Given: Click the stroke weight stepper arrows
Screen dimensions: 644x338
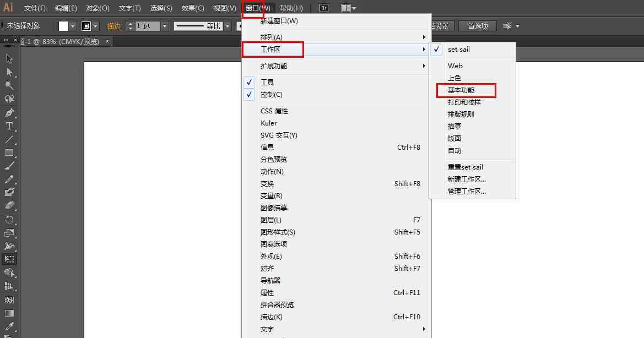Looking at the screenshot, I should coord(130,26).
